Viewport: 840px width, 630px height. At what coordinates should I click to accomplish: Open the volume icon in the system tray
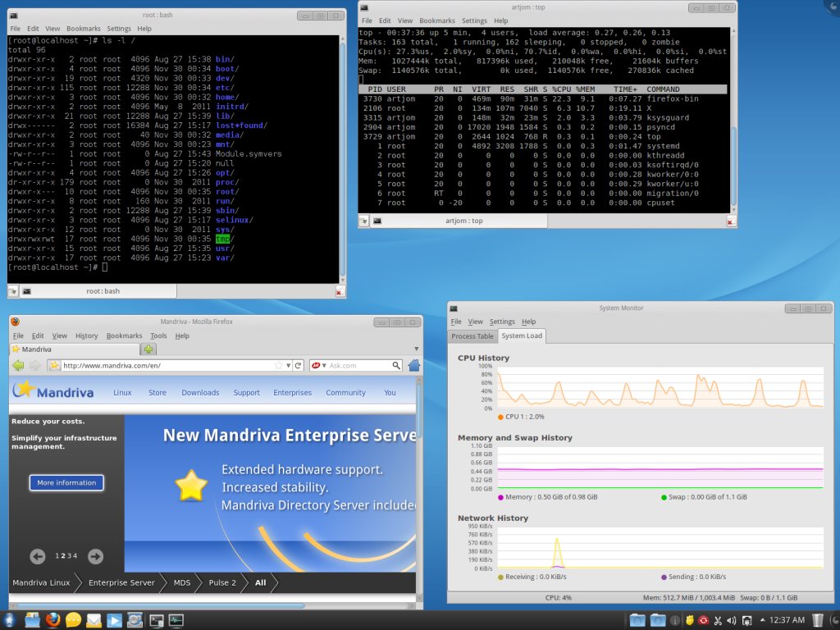731,620
